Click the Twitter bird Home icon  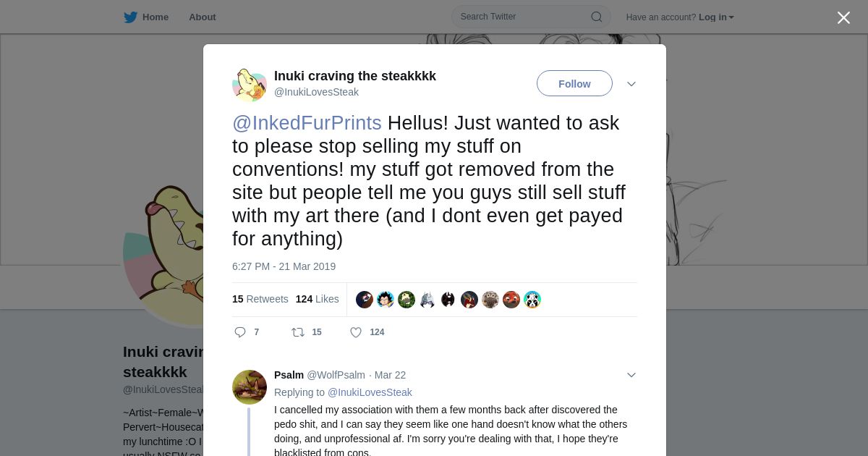pos(130,17)
